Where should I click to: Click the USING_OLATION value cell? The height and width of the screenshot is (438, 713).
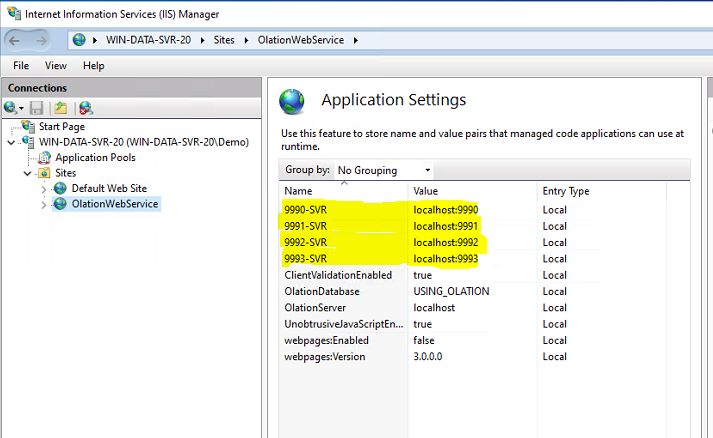(x=451, y=292)
